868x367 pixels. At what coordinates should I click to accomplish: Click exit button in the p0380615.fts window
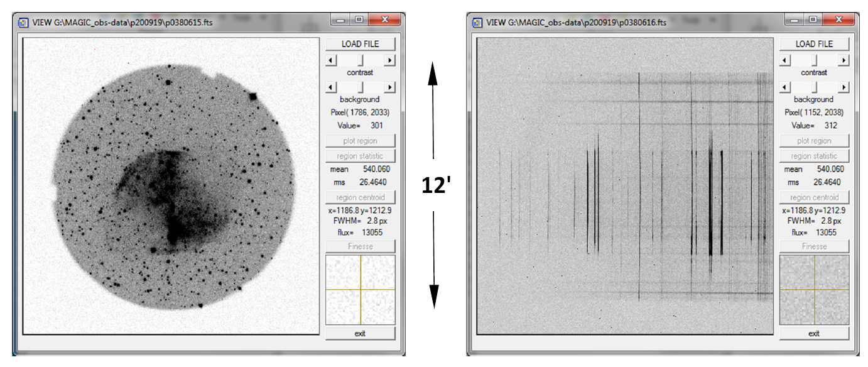(360, 333)
